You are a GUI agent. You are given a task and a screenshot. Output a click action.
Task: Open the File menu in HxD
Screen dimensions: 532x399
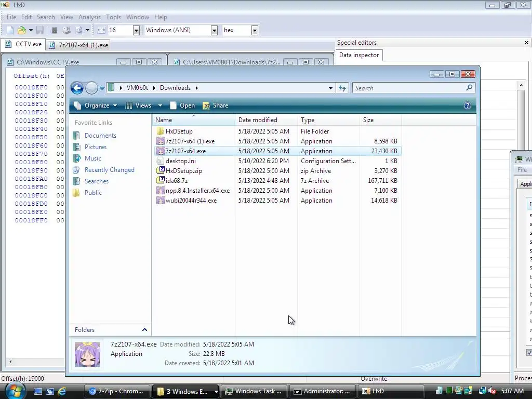coord(11,17)
